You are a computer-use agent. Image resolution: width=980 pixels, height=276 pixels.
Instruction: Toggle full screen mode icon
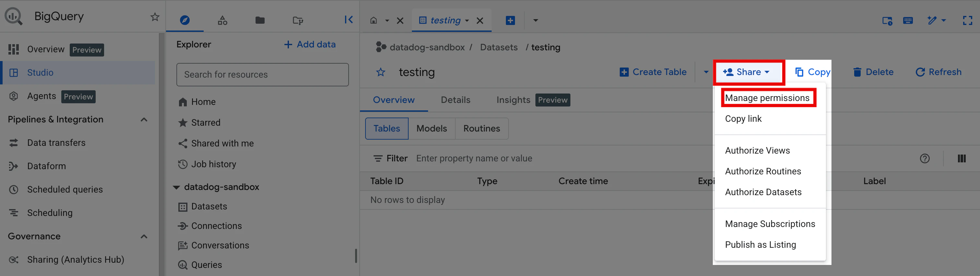point(967,20)
